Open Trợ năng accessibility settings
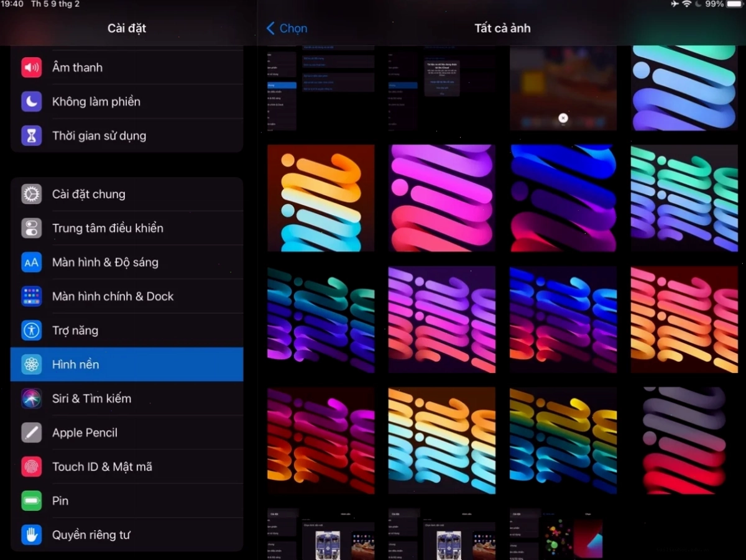This screenshot has width=746, height=560. 127,331
